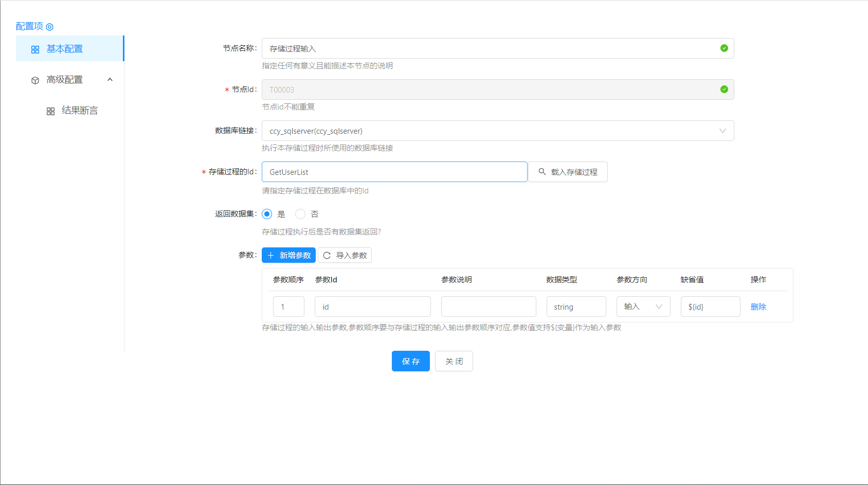Viewport: 868px width, 485px height.
Task: Click the grid icon next to 结果断言
Action: (50, 111)
